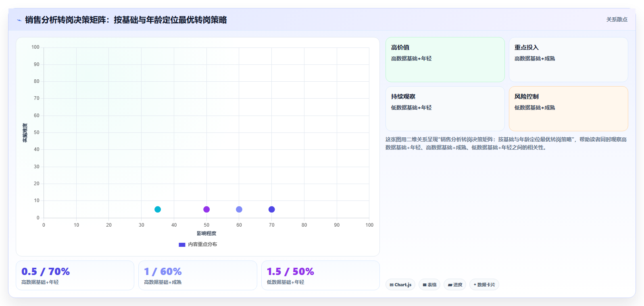Click the description paragraph beginning 这张图用二维关系
This screenshot has height=306, width=644.
click(506, 143)
